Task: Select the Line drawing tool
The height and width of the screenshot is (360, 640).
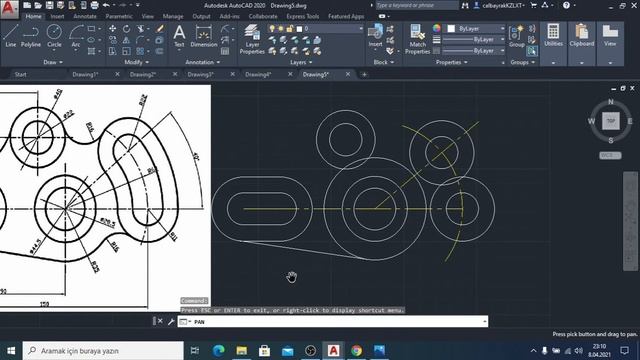Action: (11, 36)
